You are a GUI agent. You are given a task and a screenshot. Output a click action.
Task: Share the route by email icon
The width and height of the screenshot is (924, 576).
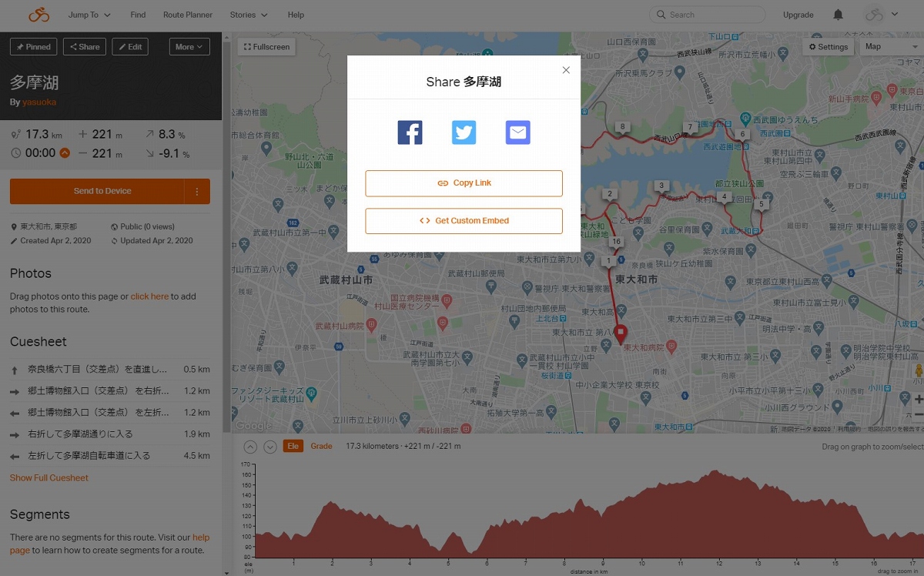tap(518, 132)
